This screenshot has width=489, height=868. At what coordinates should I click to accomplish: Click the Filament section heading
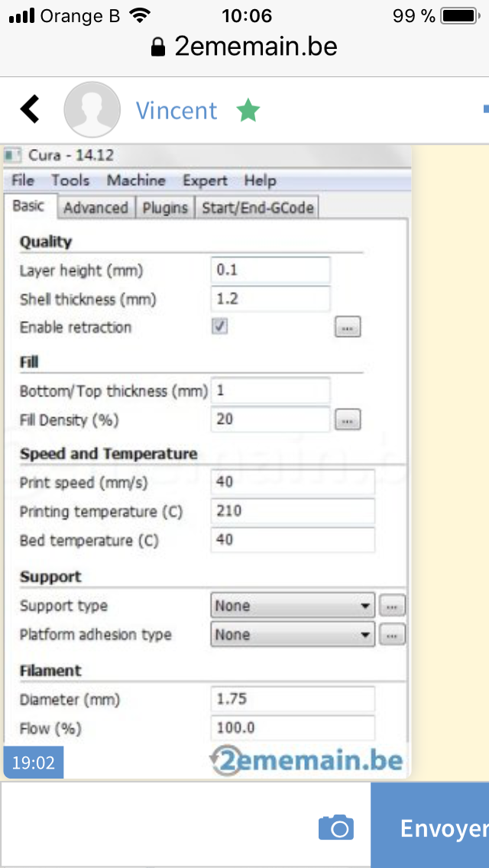click(x=50, y=671)
